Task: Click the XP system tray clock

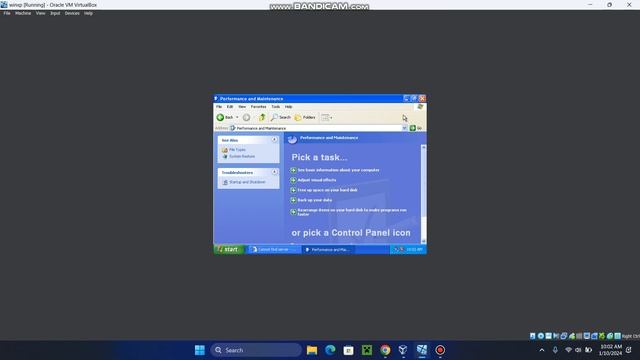Action: 415,249
